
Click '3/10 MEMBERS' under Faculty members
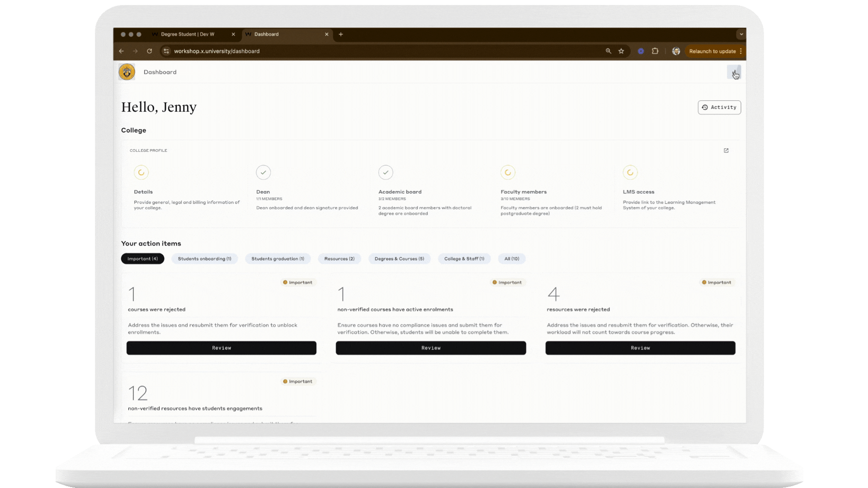click(515, 199)
